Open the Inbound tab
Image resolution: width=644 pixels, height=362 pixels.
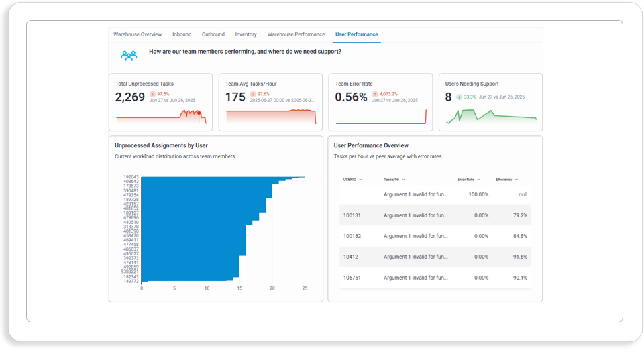coord(182,34)
